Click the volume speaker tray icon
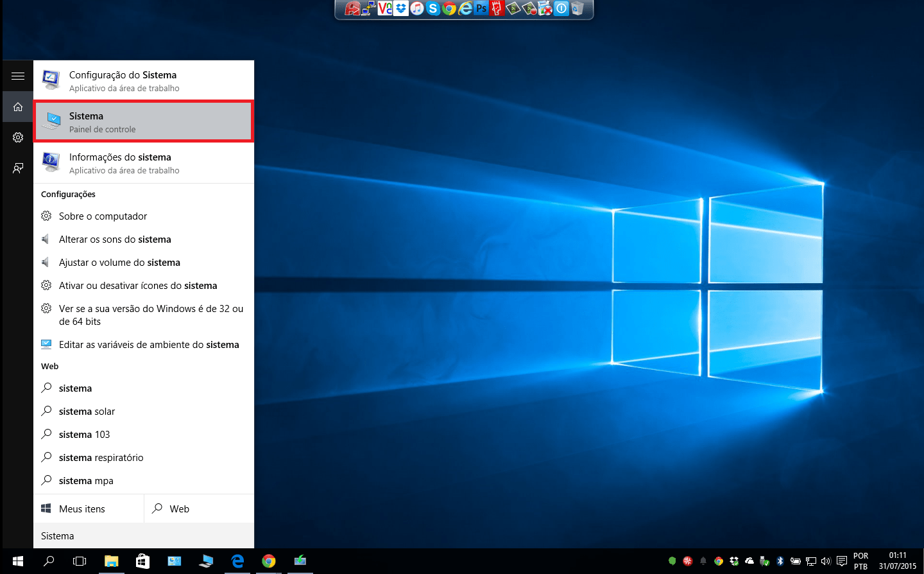This screenshot has height=574, width=924. (826, 561)
